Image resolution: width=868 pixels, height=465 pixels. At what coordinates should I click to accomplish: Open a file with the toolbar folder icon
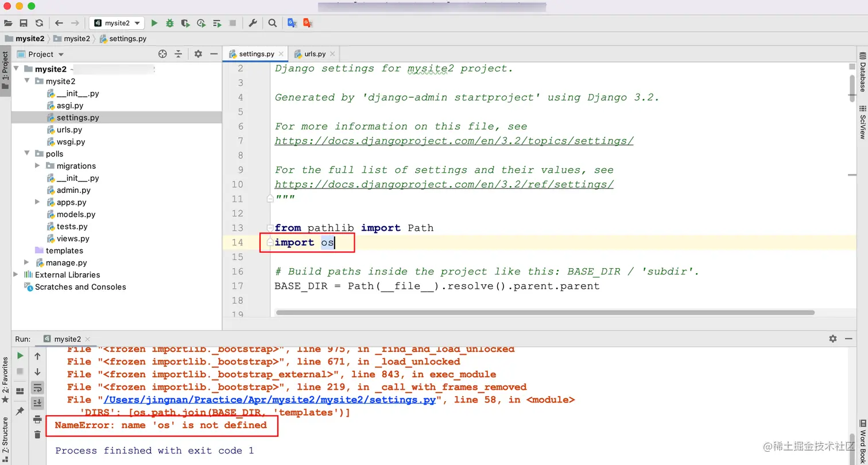coord(8,23)
